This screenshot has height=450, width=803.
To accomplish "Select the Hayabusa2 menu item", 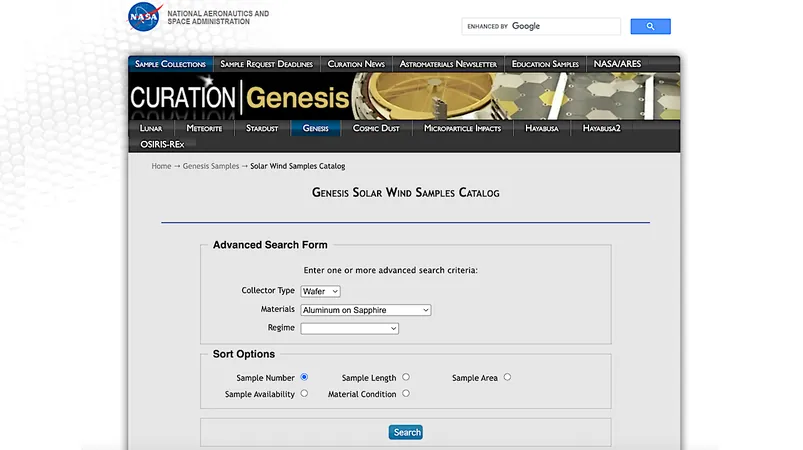I will (x=602, y=128).
